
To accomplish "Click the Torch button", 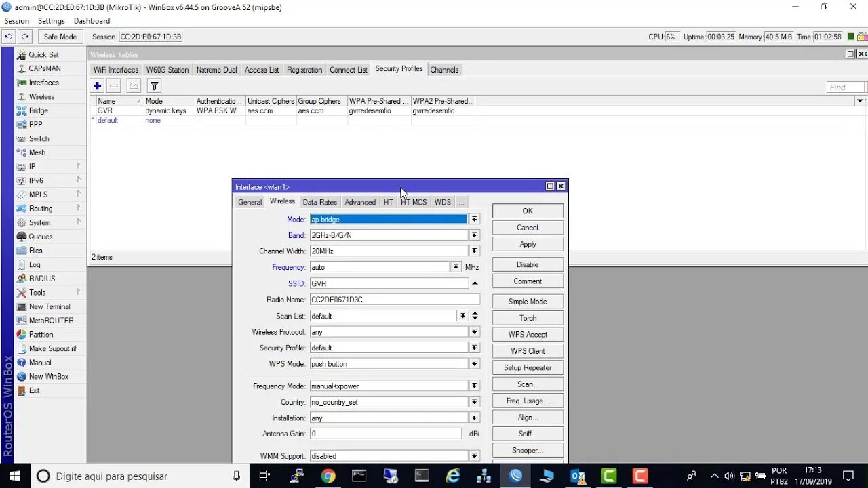I will [528, 318].
